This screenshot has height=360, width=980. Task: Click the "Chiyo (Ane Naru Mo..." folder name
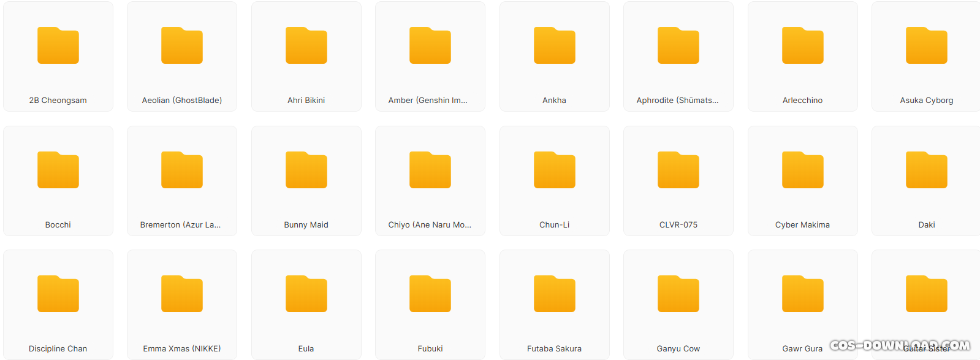point(430,225)
